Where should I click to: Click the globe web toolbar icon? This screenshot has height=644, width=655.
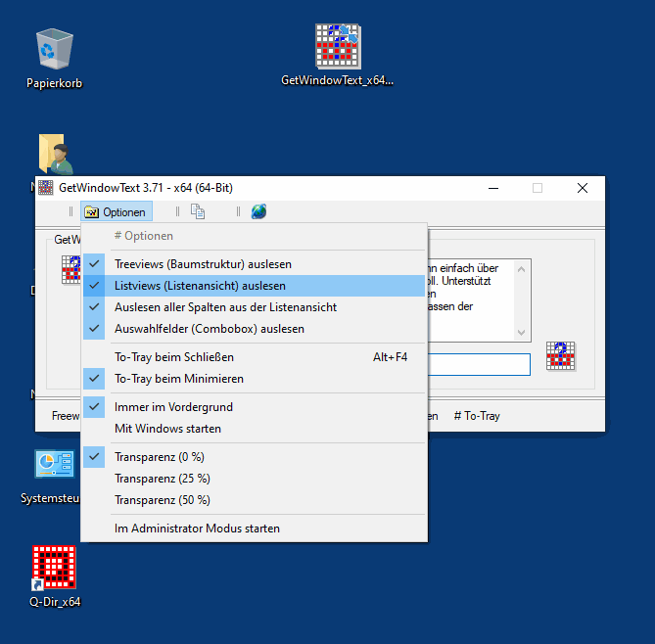(x=258, y=211)
